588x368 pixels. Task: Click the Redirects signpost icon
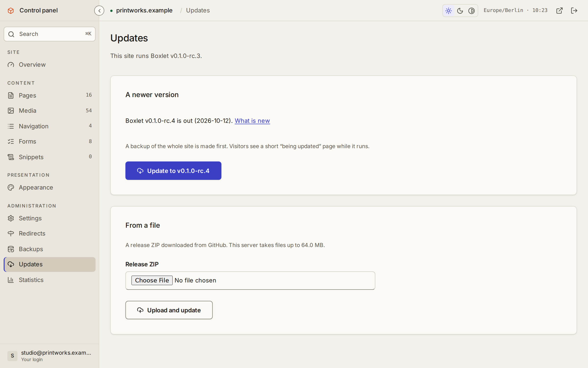click(11, 234)
